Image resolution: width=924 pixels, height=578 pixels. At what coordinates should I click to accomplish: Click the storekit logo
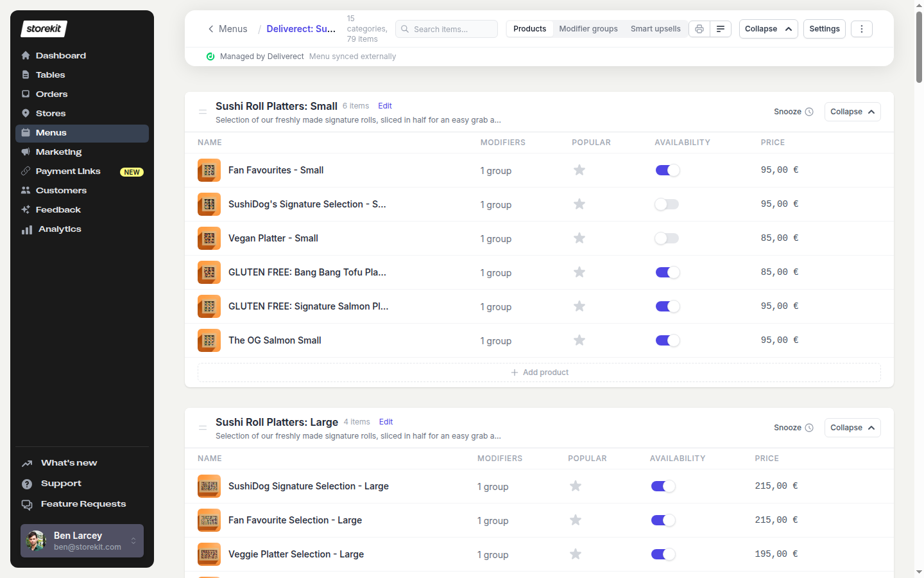[44, 29]
